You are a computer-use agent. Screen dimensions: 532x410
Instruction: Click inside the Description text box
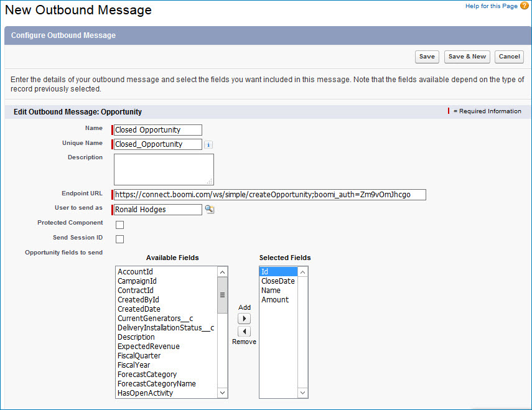[x=164, y=169]
